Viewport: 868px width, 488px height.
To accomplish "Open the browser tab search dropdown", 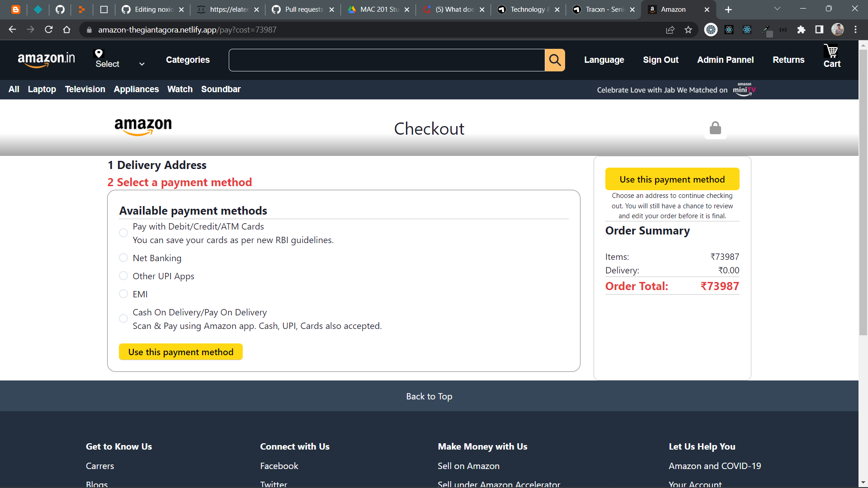I will [x=777, y=9].
